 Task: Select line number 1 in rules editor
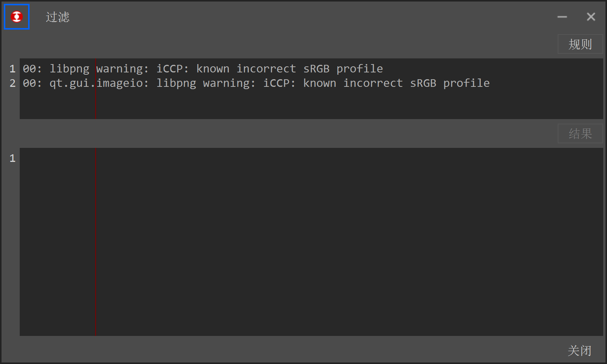pyautogui.click(x=13, y=69)
